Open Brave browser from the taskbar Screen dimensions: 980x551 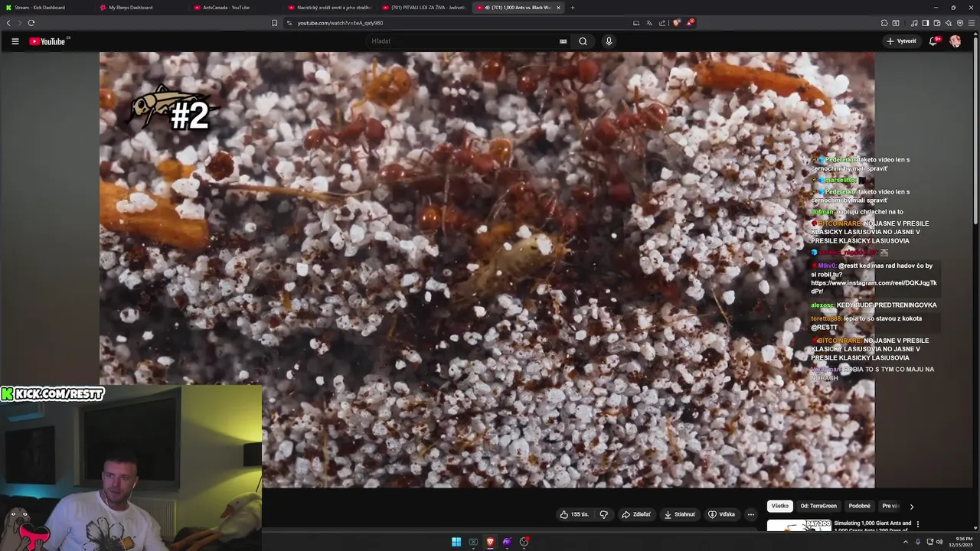(490, 542)
